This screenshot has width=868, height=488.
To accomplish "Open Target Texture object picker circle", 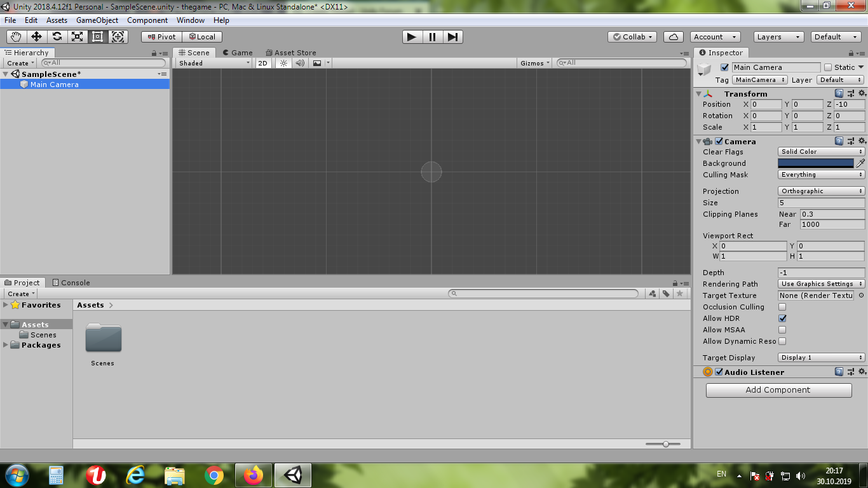I will click(861, 295).
